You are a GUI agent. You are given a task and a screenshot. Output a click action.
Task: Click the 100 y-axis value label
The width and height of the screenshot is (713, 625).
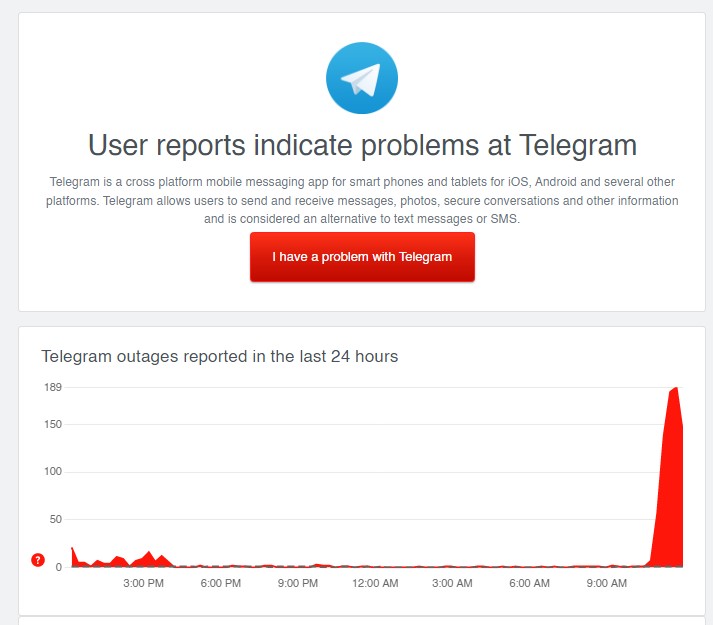click(x=52, y=472)
